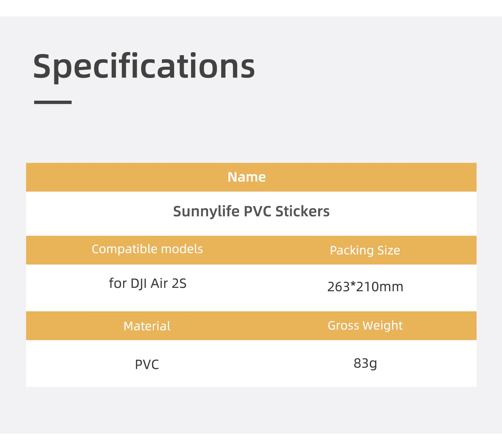Click the dark underline bar below the heading
Screen dimensions: 502x448
point(53,102)
